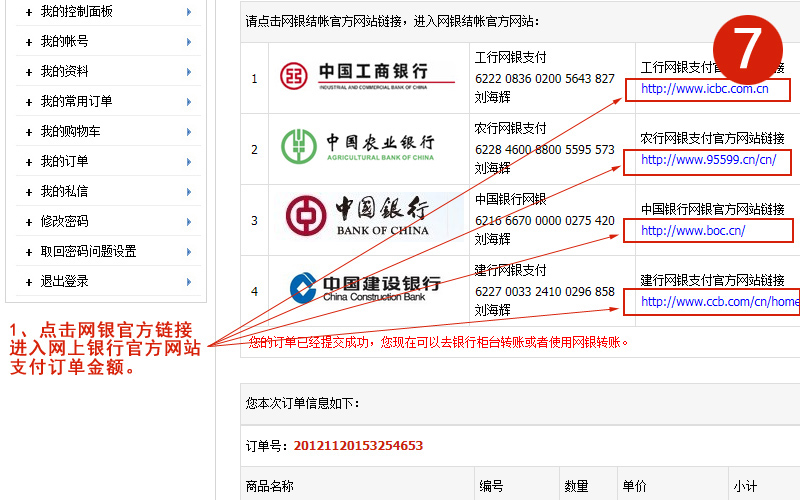Select ICBC account number 6222 0836 0200 5643 827
Viewport: 800px width, 500px height.
(544, 79)
